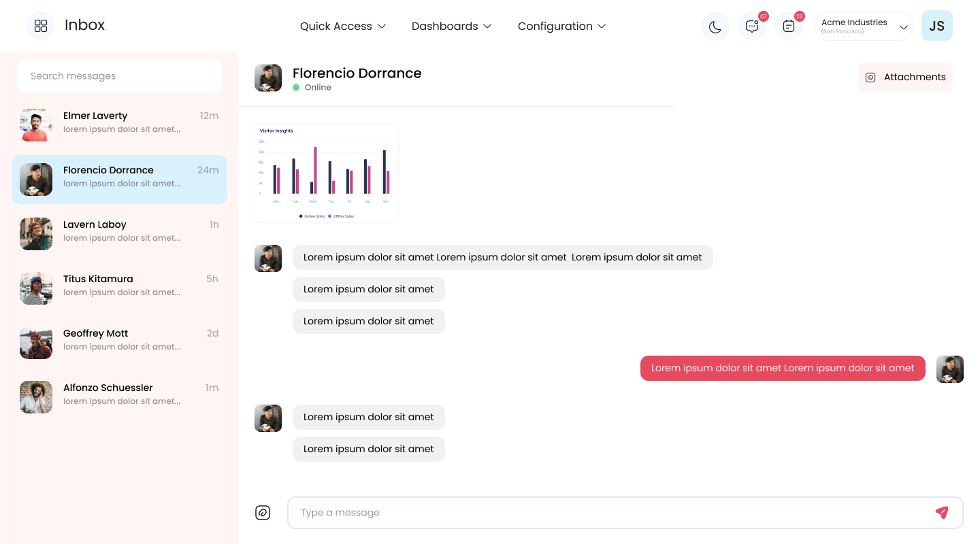Expand the Quick Access menu
Screen dimensions: 980x544
click(x=343, y=26)
